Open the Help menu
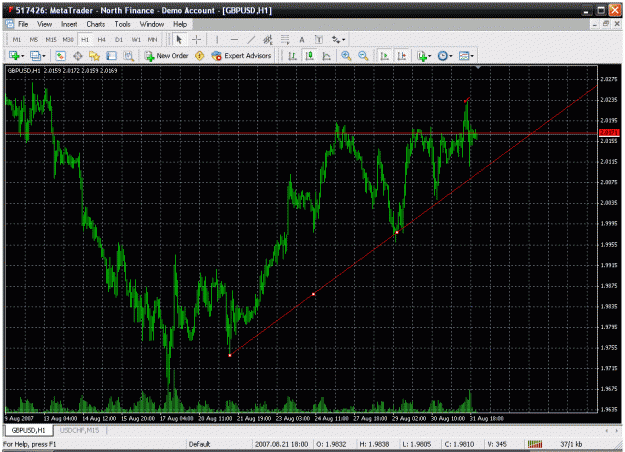 (x=180, y=24)
